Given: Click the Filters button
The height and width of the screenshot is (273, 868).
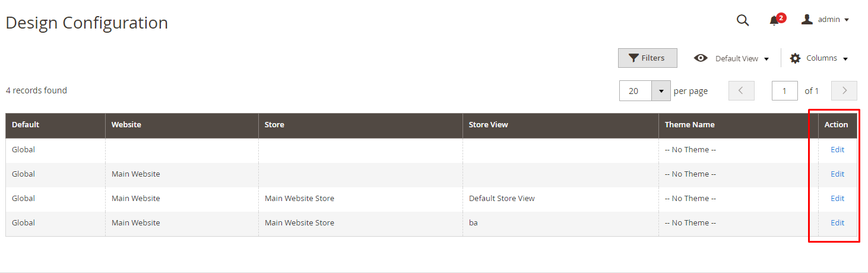Looking at the screenshot, I should (648, 58).
